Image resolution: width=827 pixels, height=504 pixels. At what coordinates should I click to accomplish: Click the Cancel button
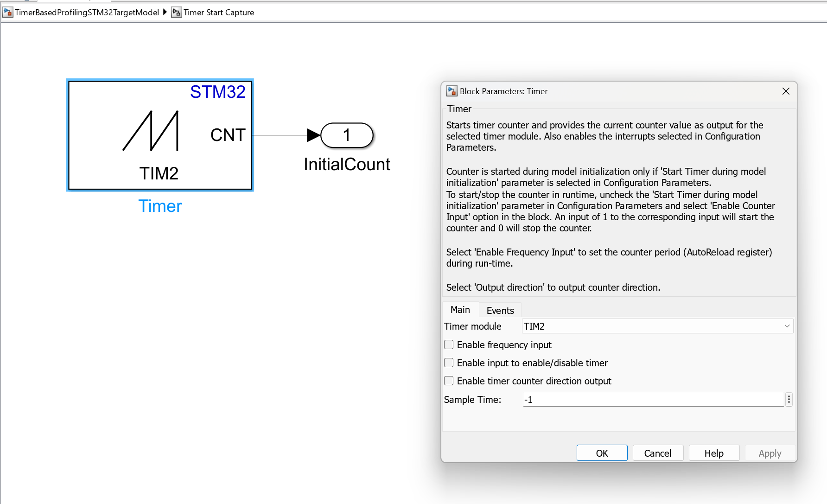pos(657,453)
